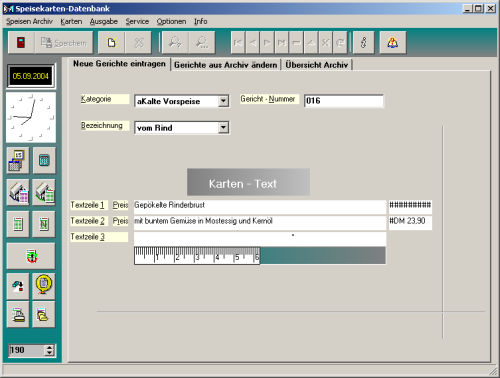Viewport: 500px width, 378px height.
Task: Click the Gericht-Nummer field showing 016
Action: point(344,101)
